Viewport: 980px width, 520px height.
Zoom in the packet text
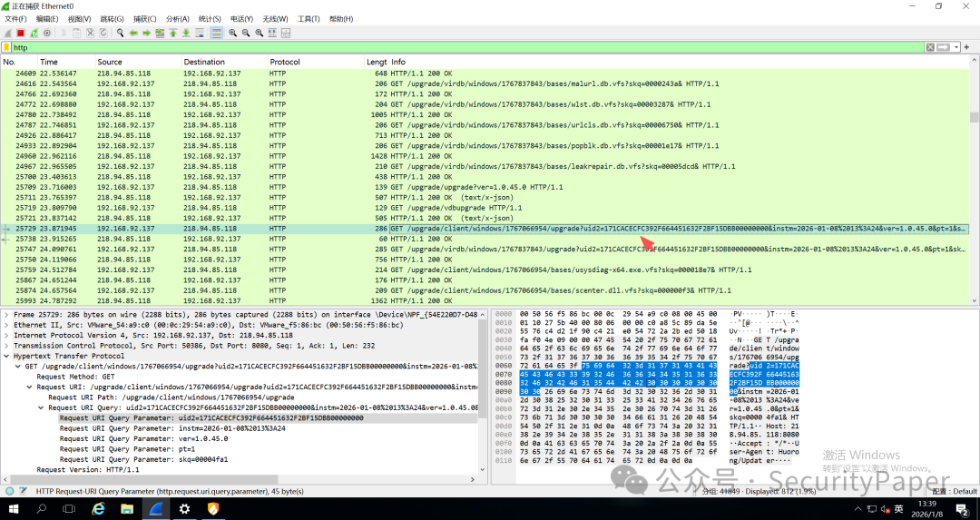232,33
